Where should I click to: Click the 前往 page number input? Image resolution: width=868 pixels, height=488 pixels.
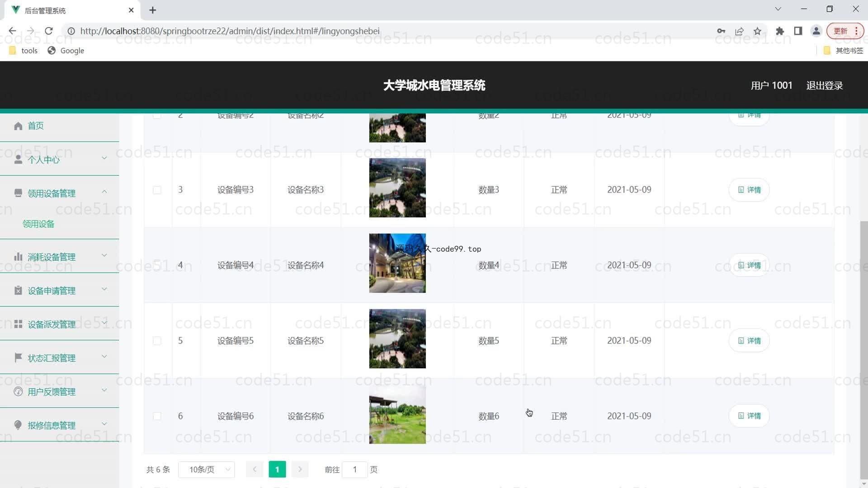tap(354, 469)
